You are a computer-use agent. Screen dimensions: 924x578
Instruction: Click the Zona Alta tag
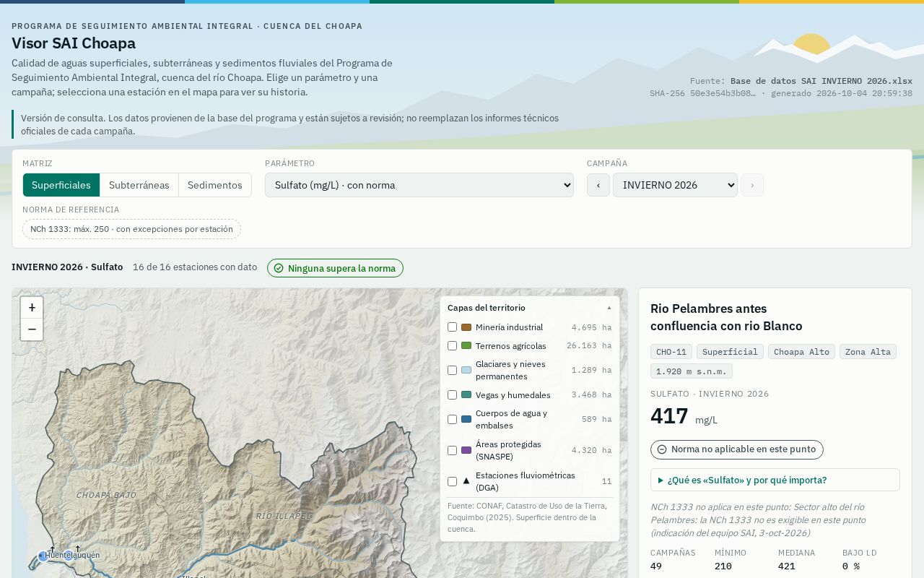(868, 352)
